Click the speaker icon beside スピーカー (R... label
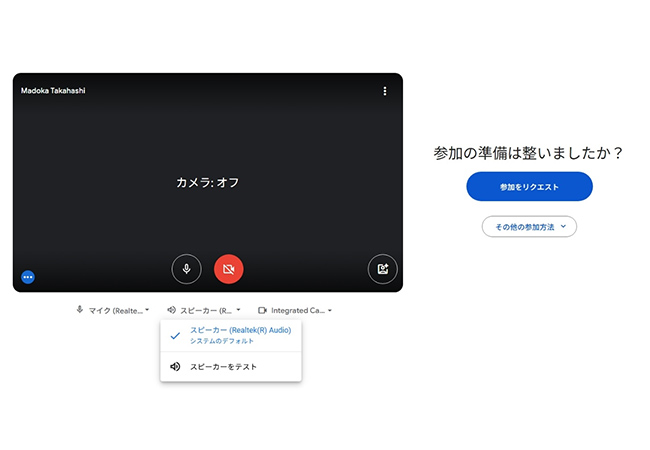 [x=172, y=310]
